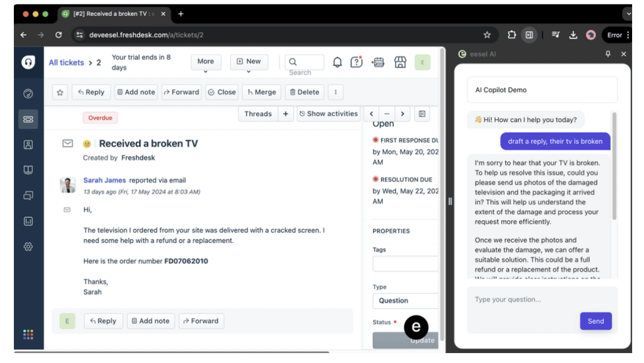Open Sarah James contact link
Screen dimensions: 644x363
coord(105,180)
